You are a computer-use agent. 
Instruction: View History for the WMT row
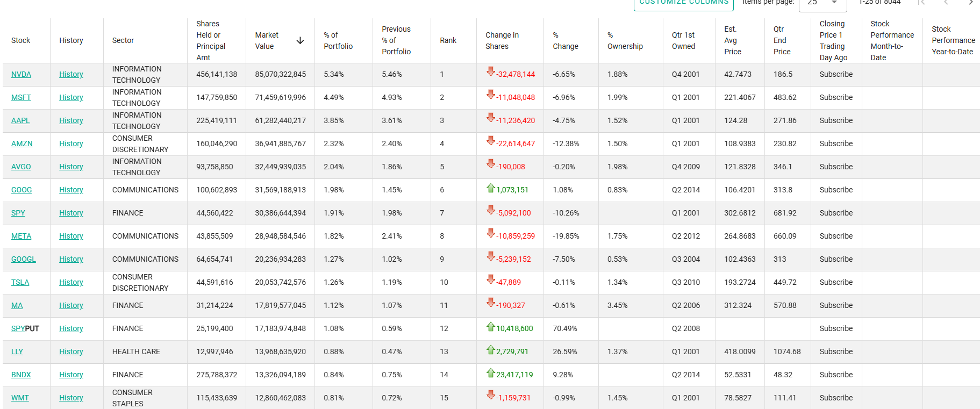(x=71, y=398)
